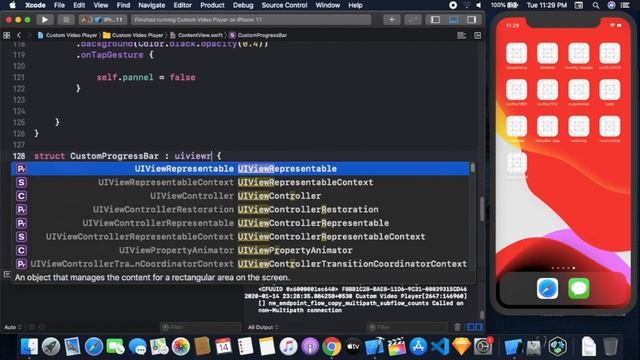
Task: Open the Auto variables scope dropdown
Action: coord(13,327)
